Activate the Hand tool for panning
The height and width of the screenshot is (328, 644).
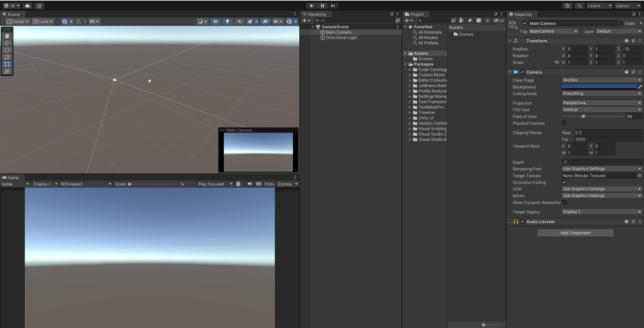tap(7, 36)
